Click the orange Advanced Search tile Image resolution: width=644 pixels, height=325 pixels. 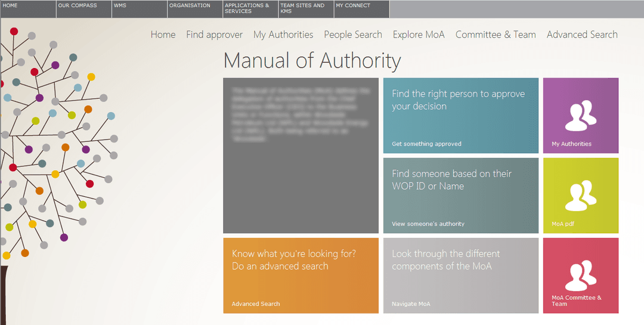click(x=301, y=276)
